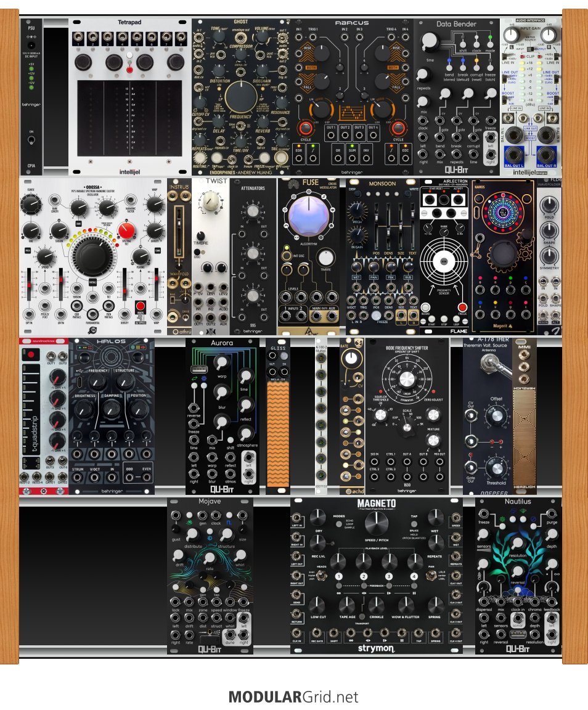Click the depth knob on Nautilus

point(551,536)
